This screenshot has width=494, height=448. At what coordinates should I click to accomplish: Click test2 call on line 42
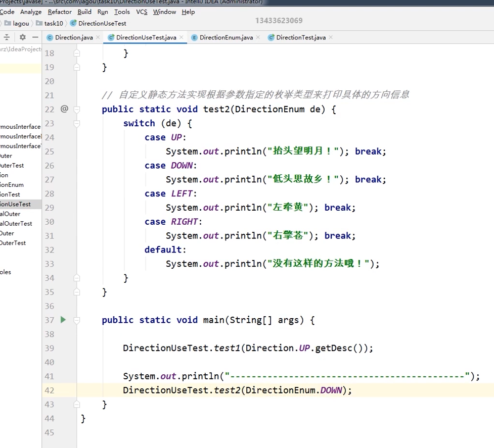pyautogui.click(x=227, y=390)
